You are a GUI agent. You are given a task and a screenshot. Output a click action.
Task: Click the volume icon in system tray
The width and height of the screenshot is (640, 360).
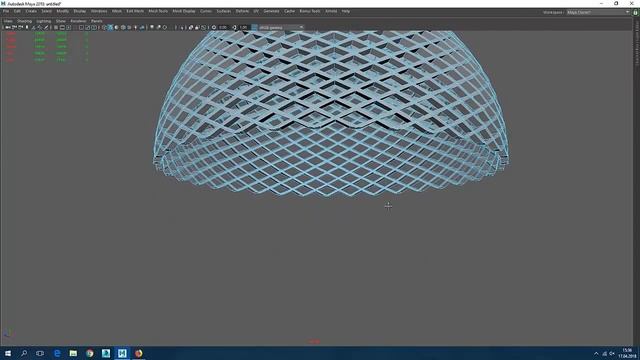coord(611,353)
